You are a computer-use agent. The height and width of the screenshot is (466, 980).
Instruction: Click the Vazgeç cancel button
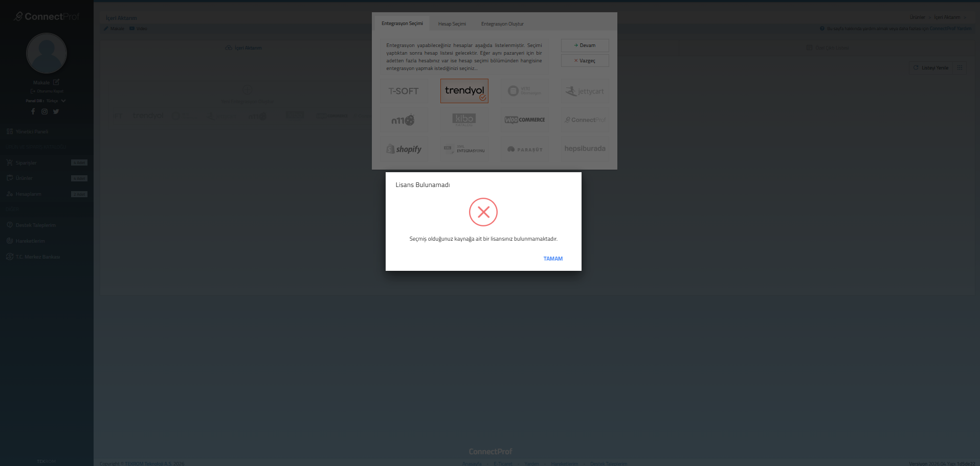click(585, 61)
